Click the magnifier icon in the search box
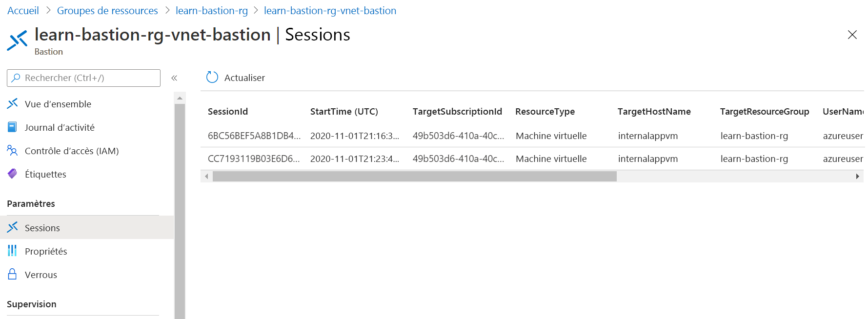Viewport: 868px width, 319px height. [16, 78]
